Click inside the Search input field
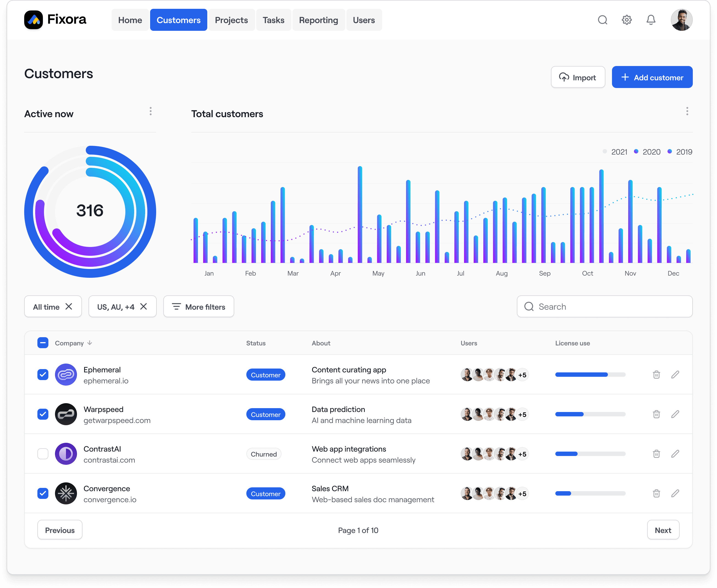Image resolution: width=717 pixels, height=588 pixels. 605,307
